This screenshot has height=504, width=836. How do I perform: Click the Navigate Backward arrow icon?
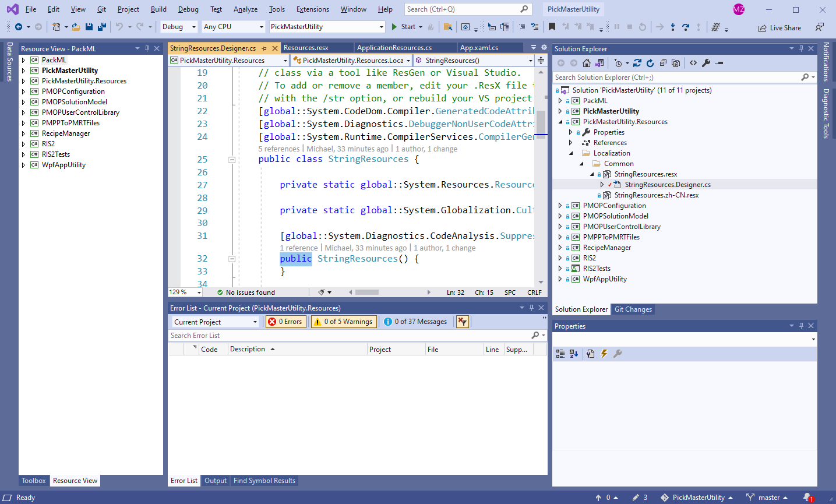(x=19, y=27)
